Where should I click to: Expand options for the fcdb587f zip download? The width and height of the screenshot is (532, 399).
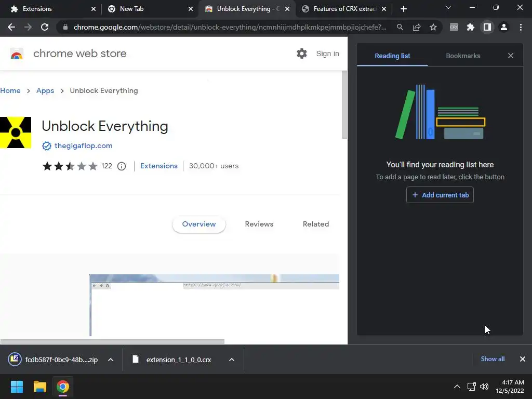click(111, 360)
